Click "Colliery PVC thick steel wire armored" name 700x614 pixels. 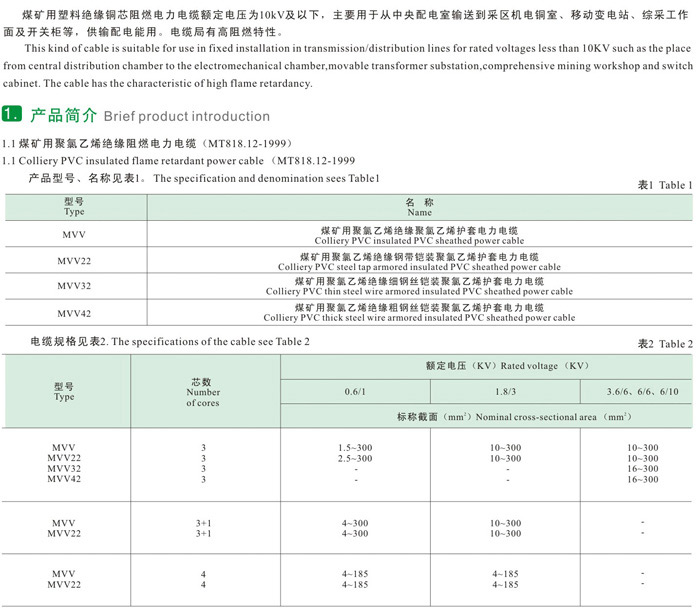[419, 318]
